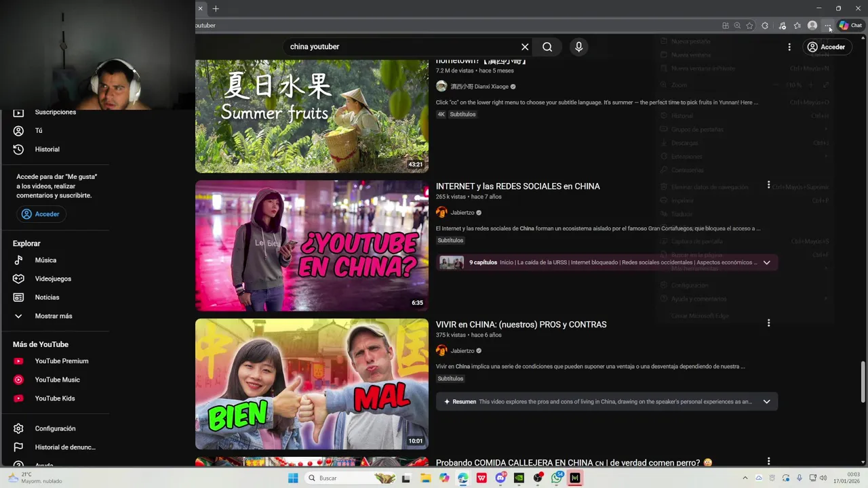Screen dimensions: 868x488
Task: Run the search with the magnifier button
Action: click(x=547, y=47)
